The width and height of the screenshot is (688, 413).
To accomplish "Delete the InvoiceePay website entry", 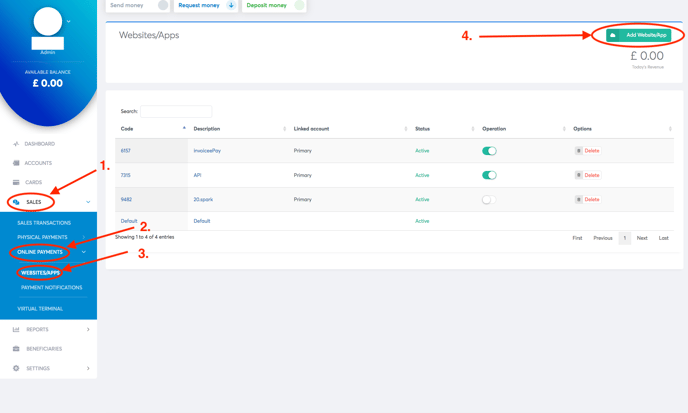I will (588, 151).
